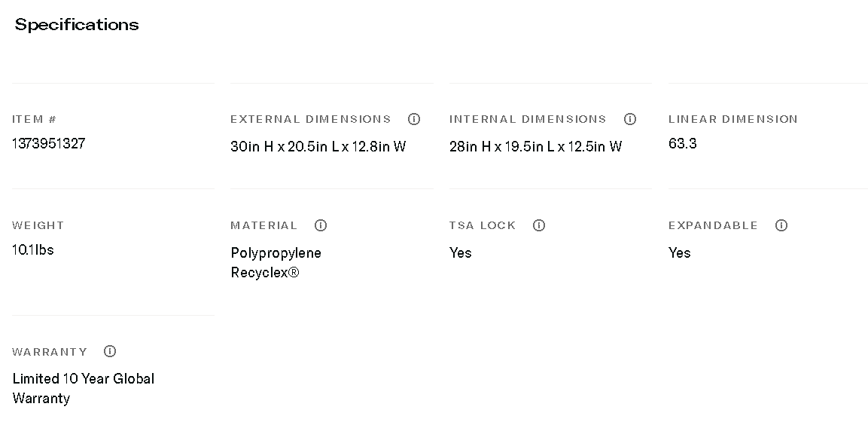Click the Internal Dimensions info icon
868x425 pixels.
(x=630, y=119)
